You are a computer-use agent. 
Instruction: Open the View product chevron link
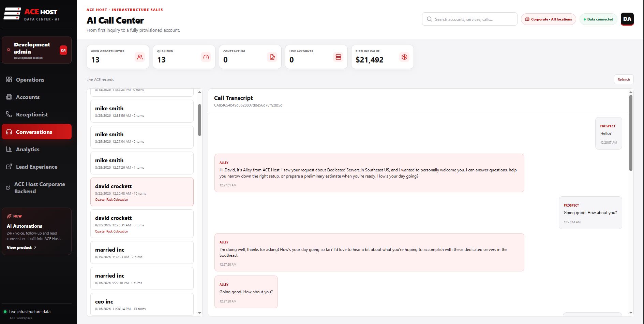(21, 248)
